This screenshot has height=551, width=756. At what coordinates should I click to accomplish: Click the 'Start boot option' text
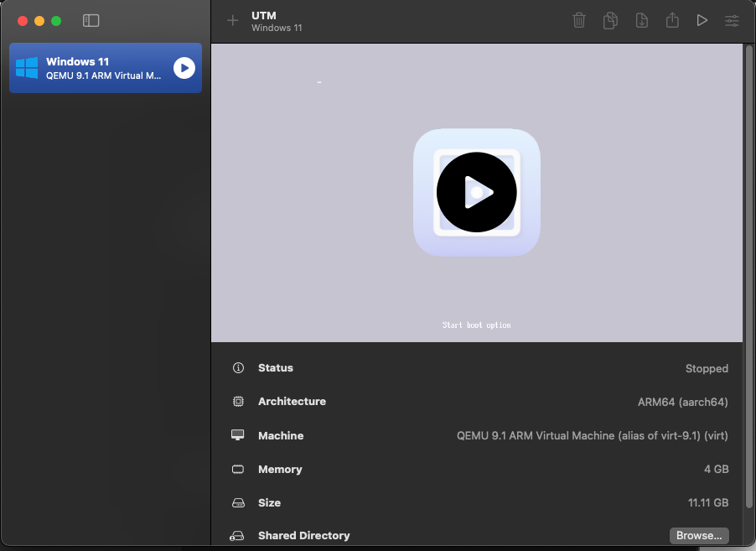(476, 325)
